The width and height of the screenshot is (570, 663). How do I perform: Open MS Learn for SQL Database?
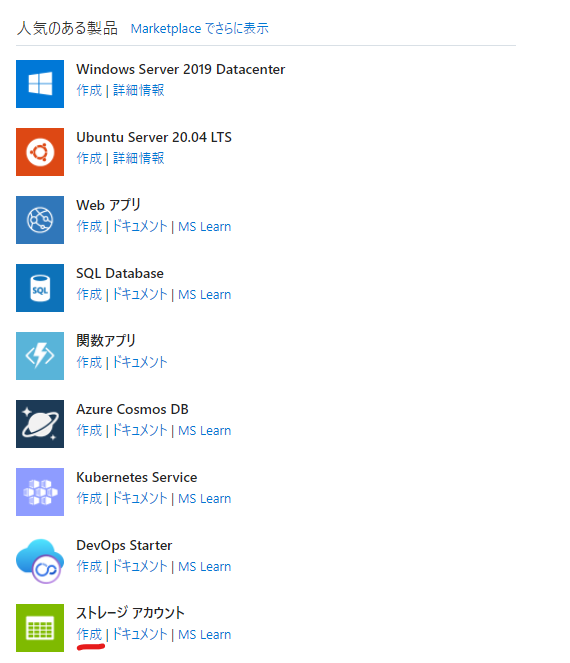[x=205, y=295]
